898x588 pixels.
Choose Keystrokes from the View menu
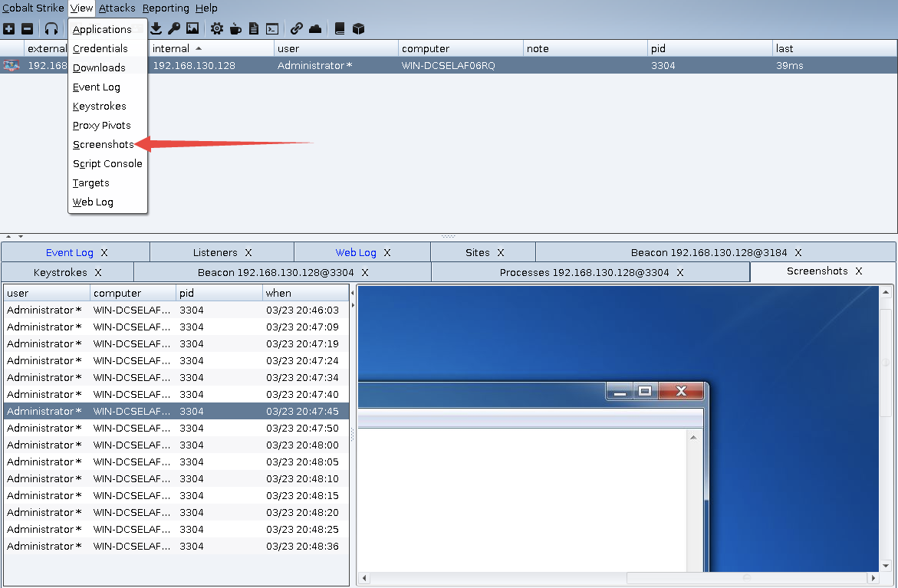click(x=107, y=106)
